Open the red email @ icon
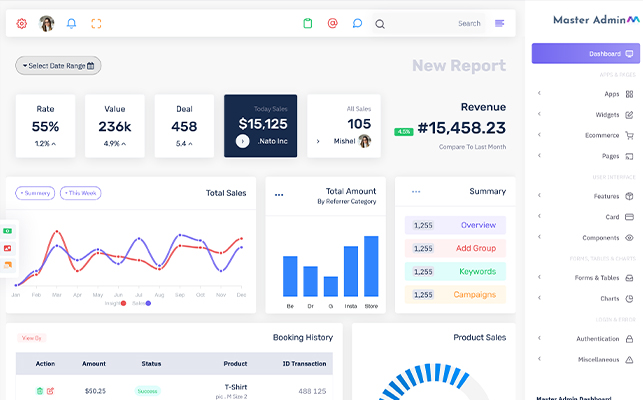 point(333,23)
